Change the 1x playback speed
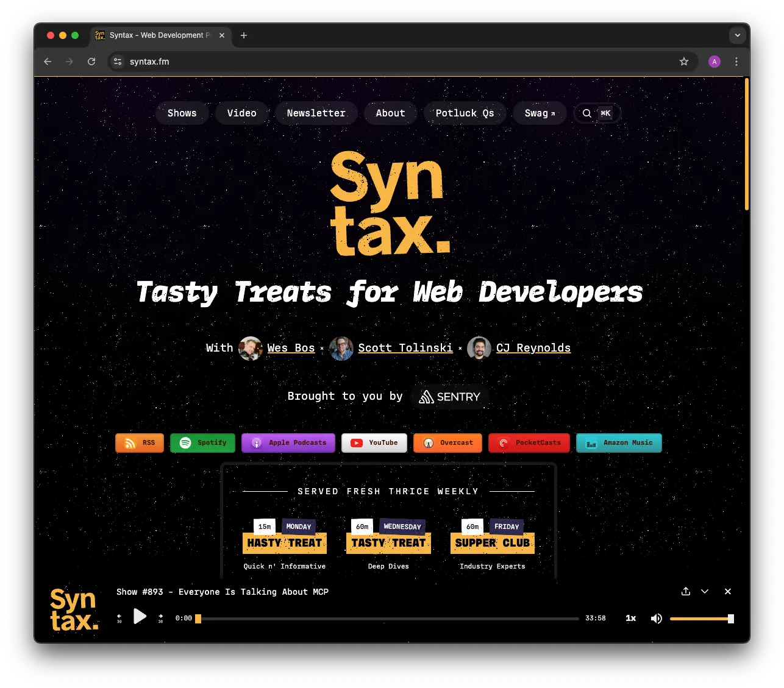This screenshot has width=784, height=688. coord(630,619)
